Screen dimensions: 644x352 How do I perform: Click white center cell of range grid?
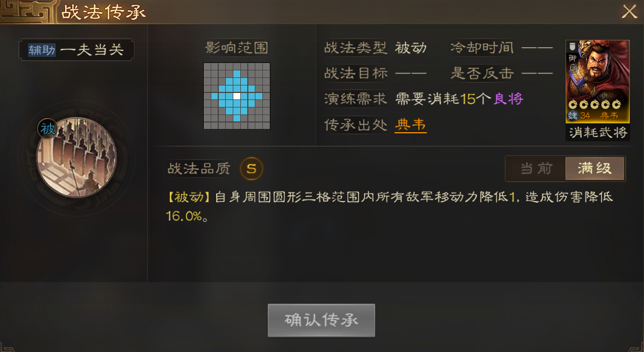[x=237, y=96]
